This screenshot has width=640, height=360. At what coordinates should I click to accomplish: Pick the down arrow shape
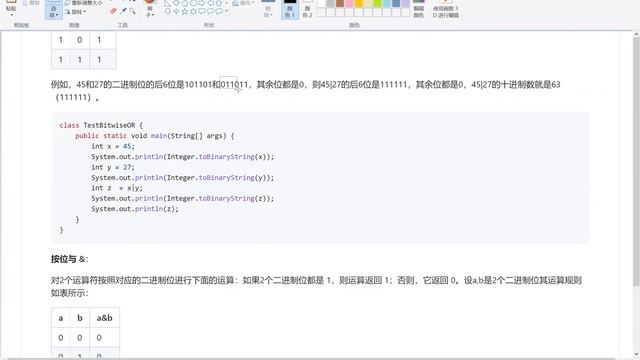[167, 11]
